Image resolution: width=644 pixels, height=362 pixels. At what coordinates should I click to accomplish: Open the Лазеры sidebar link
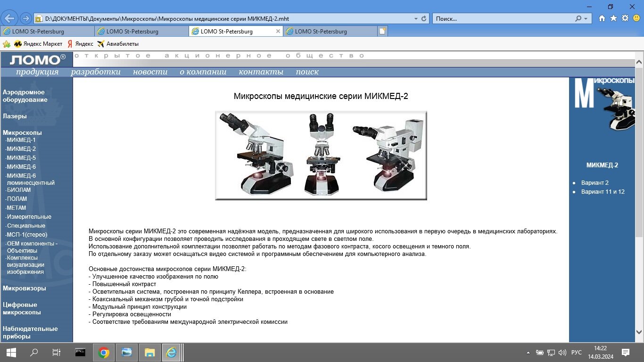15,116
